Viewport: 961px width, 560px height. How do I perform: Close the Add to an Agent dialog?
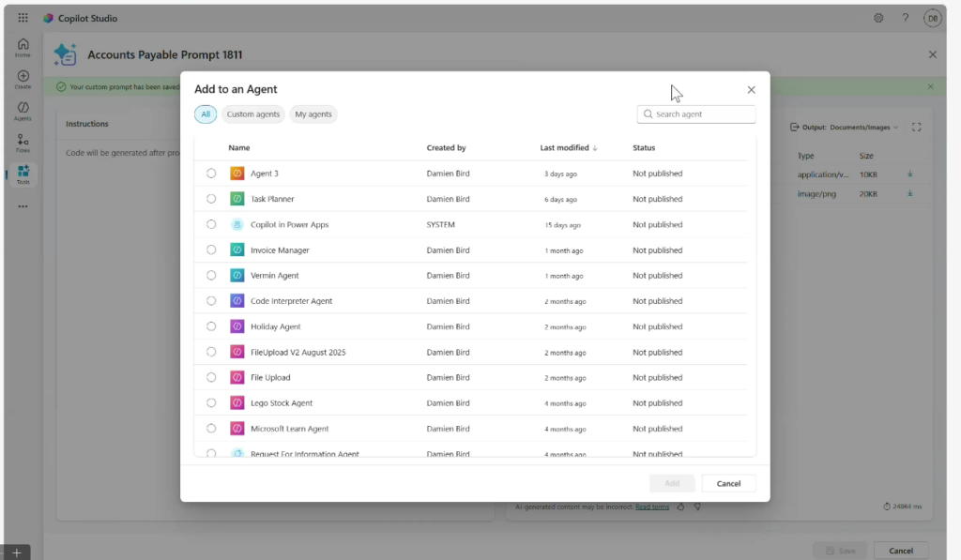point(751,90)
